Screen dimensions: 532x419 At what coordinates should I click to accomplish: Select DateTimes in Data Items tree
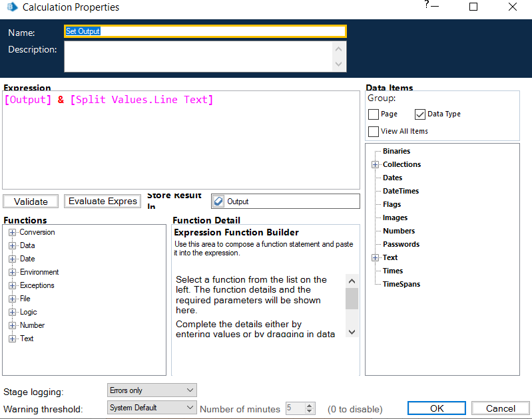click(x=401, y=191)
